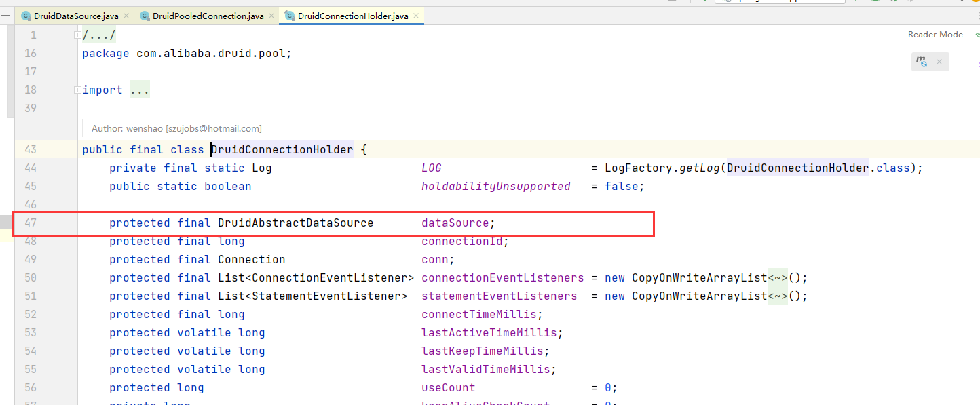Viewport: 980px width, 405px height.
Task: Close the DruidDataSource.java tab
Action: (126, 16)
